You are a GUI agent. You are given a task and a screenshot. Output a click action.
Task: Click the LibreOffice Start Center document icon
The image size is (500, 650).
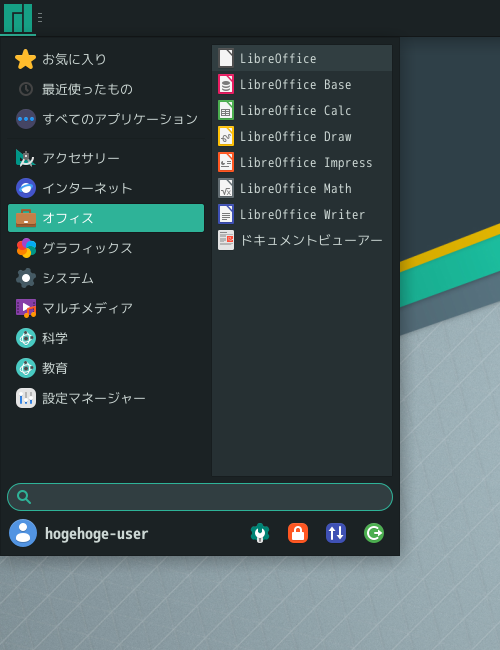pos(226,58)
